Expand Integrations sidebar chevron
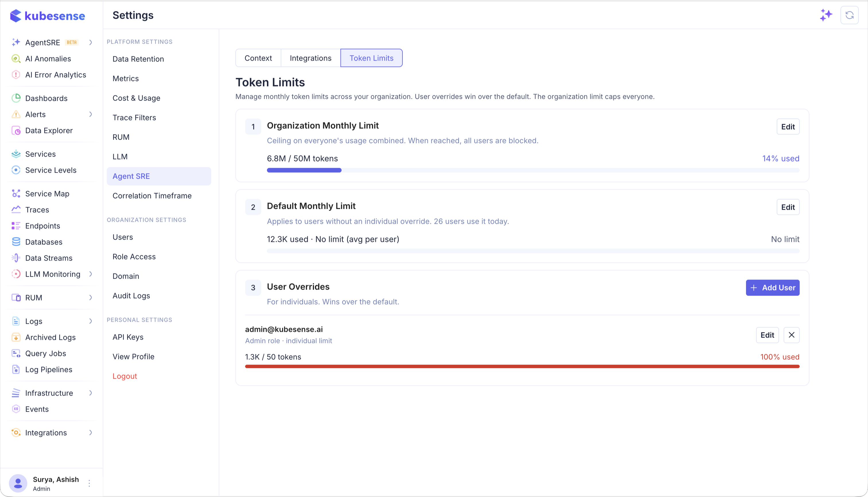The height and width of the screenshot is (497, 868). [91, 433]
